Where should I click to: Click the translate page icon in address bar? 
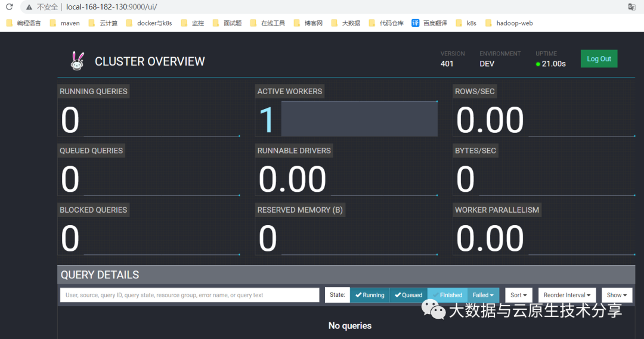click(x=631, y=7)
